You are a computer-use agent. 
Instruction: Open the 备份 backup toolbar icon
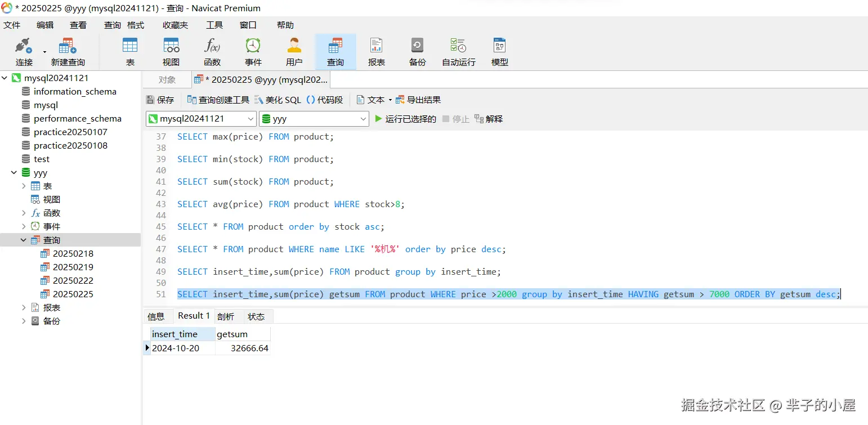[418, 52]
